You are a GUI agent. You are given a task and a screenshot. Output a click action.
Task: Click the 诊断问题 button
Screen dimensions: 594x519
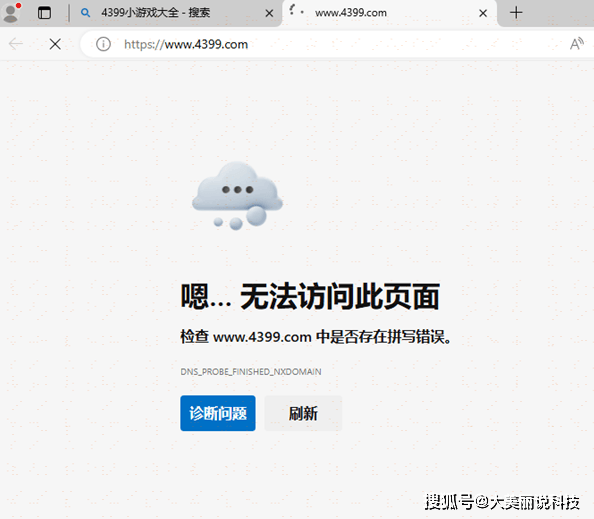(x=218, y=413)
